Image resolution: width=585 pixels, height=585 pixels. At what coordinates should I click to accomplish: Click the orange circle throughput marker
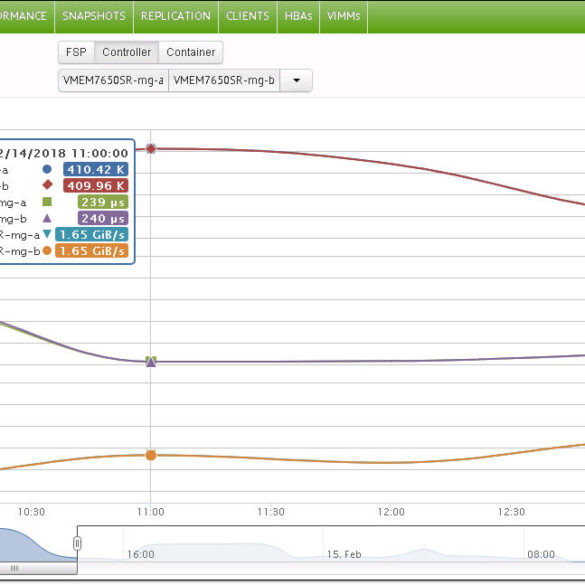[151, 455]
